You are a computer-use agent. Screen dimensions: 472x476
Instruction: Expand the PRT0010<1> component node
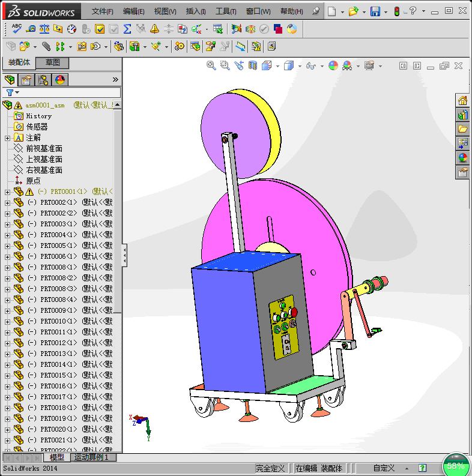(x=8, y=322)
